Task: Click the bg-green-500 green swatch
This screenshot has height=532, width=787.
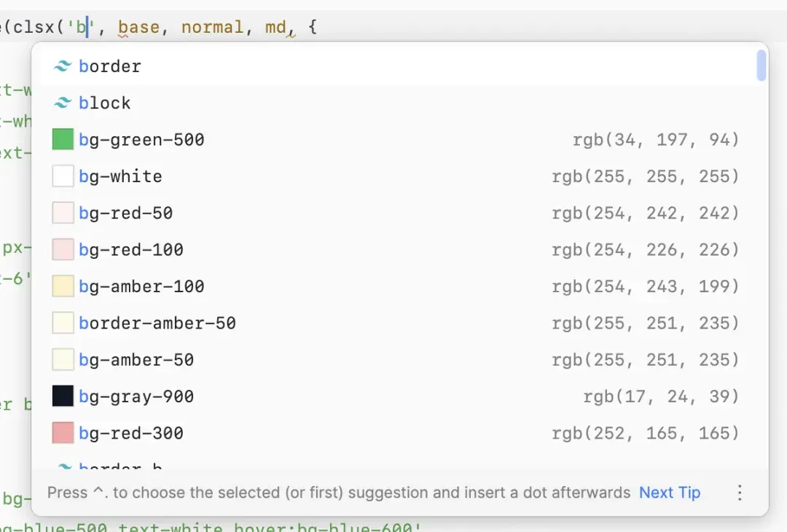Action: point(63,139)
